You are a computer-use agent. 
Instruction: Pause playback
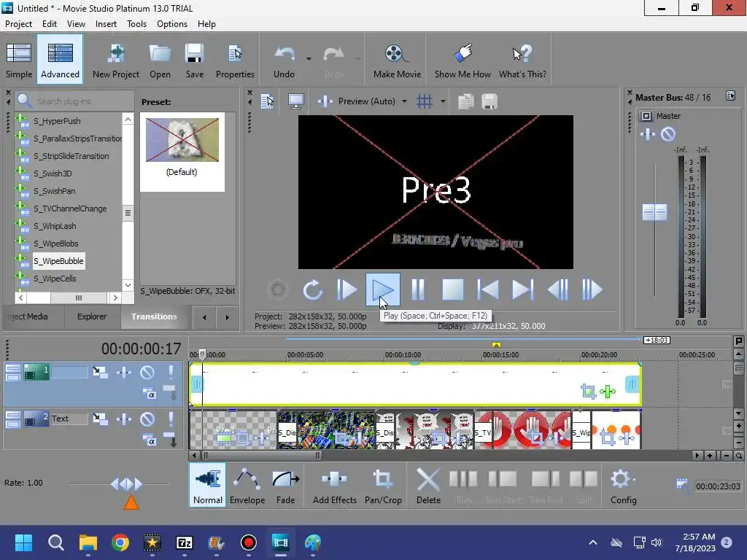(418, 289)
